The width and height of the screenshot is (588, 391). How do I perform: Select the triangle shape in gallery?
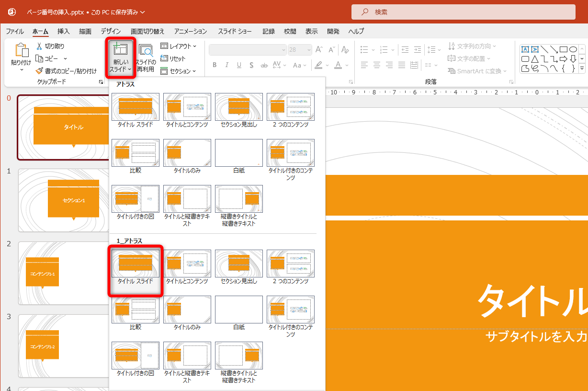[x=535, y=59]
